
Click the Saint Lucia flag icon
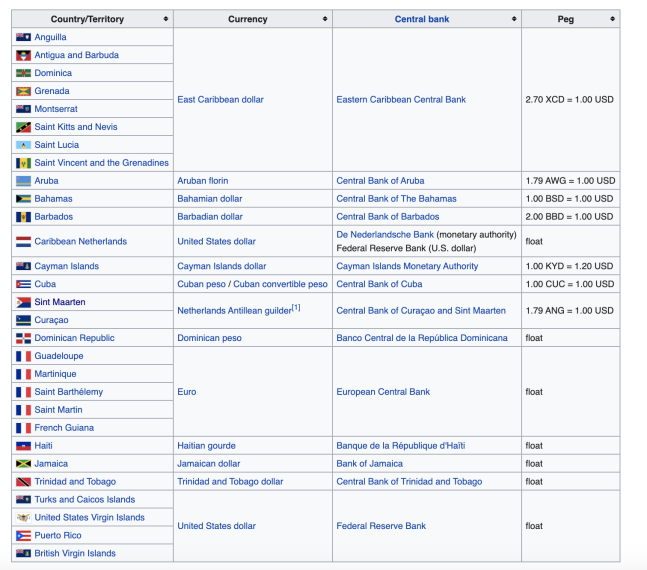[x=24, y=145]
